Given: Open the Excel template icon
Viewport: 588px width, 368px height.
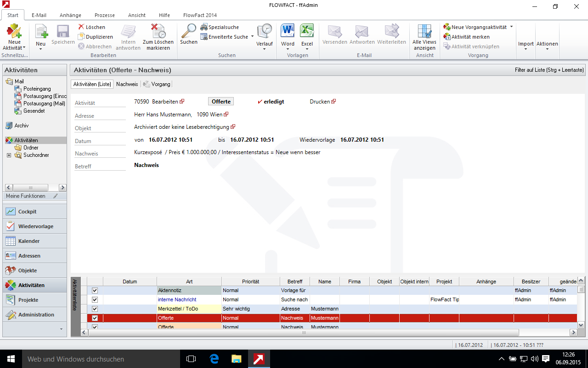Looking at the screenshot, I should tap(307, 31).
